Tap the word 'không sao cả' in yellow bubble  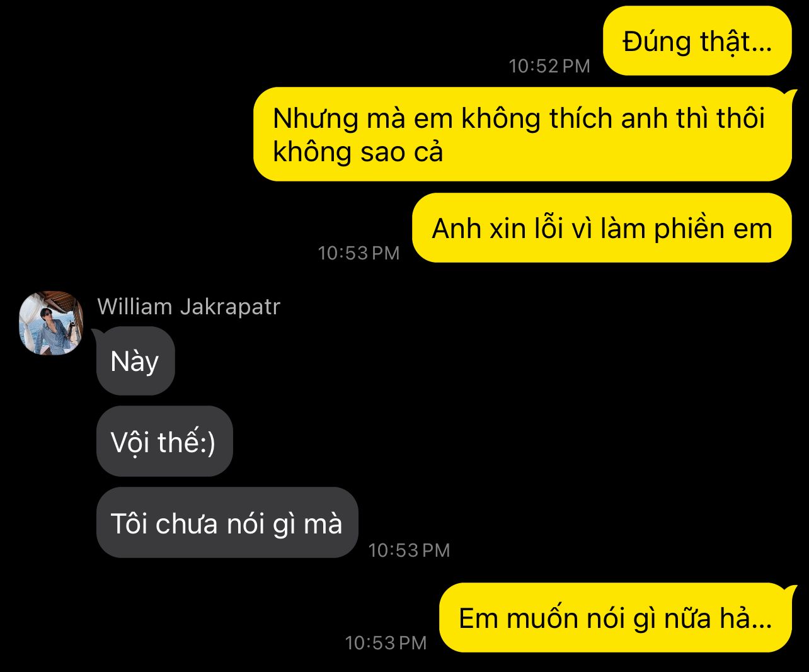358,152
